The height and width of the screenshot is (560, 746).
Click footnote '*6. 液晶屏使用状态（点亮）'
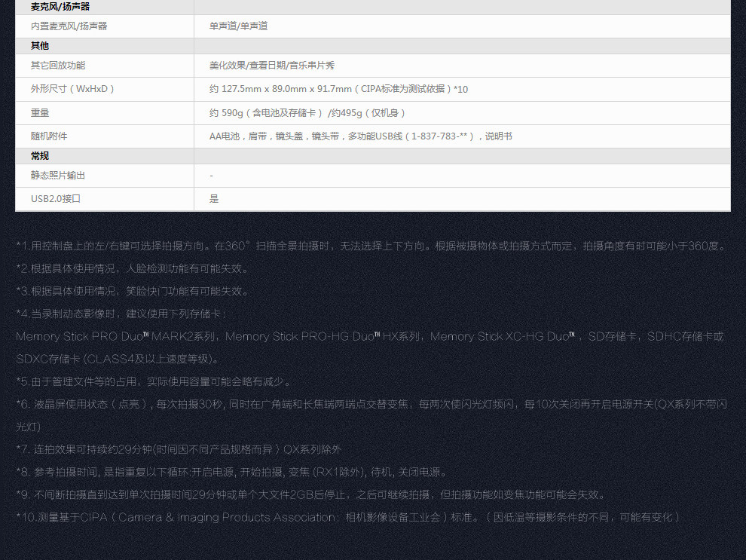point(371,415)
